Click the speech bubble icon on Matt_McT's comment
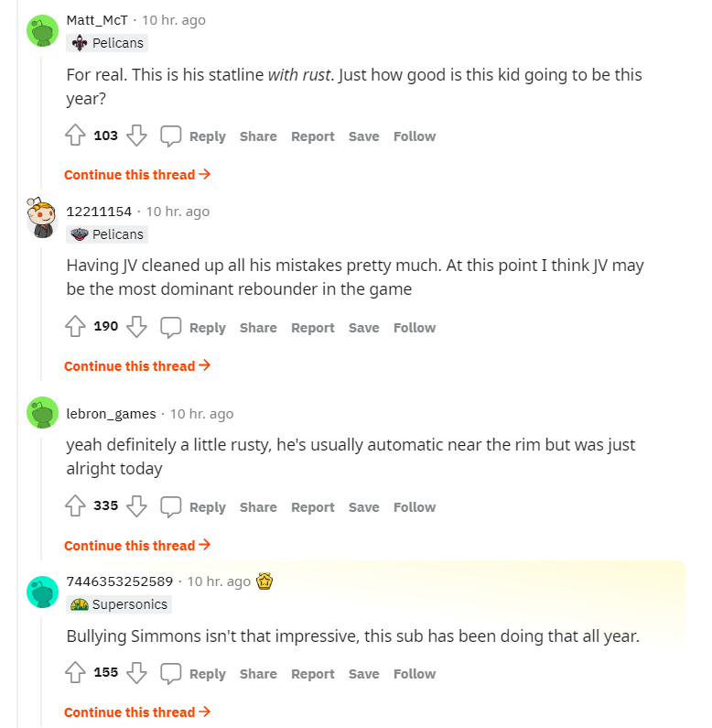712x728 pixels. (171, 136)
